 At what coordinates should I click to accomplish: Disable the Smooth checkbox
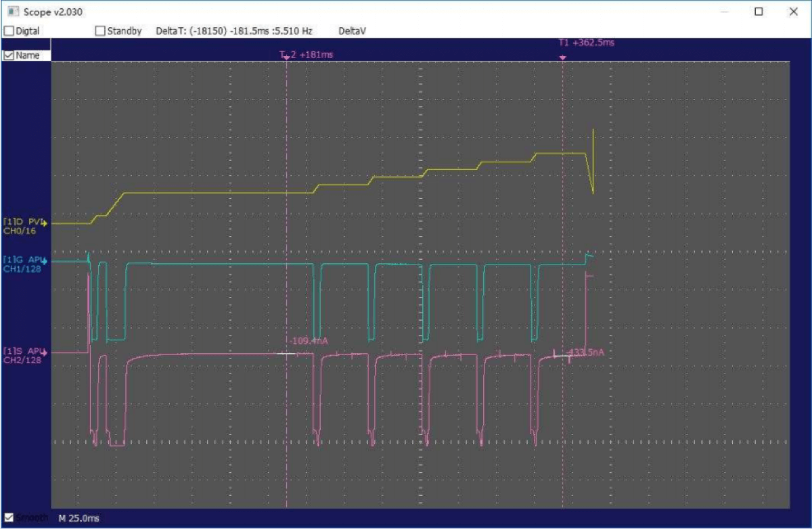point(9,517)
